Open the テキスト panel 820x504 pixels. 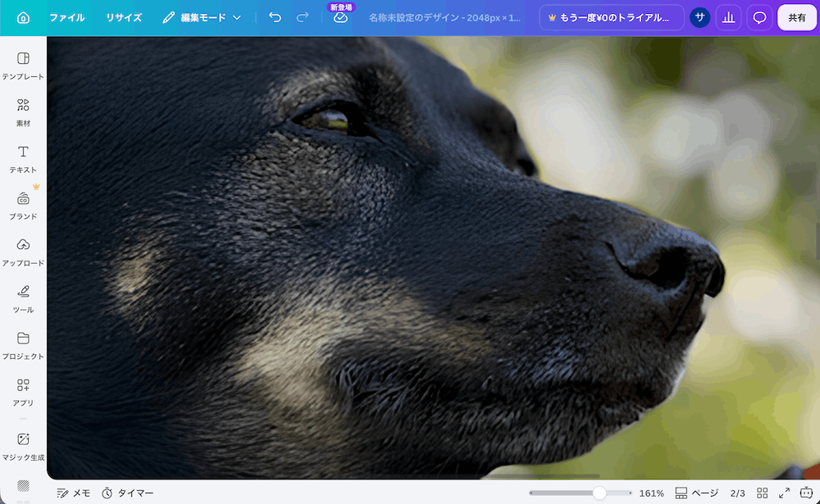point(23,159)
